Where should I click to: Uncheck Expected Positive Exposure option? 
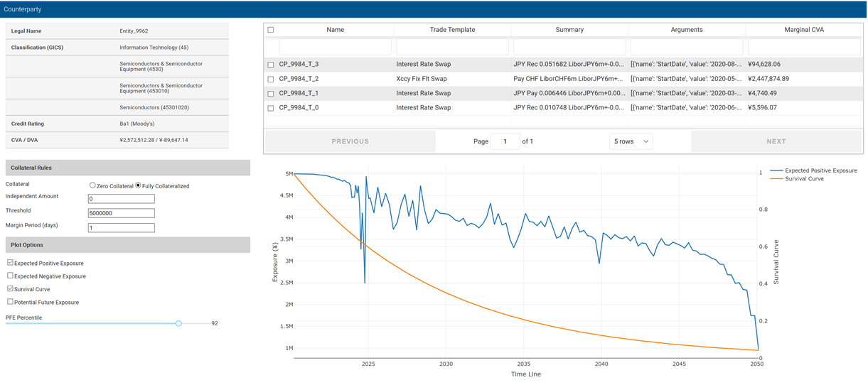pos(10,263)
